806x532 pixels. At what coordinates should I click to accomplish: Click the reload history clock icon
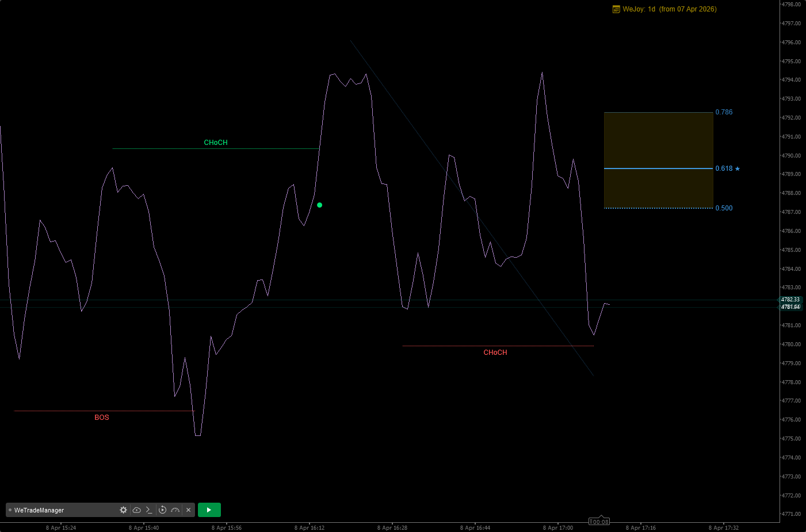162,510
